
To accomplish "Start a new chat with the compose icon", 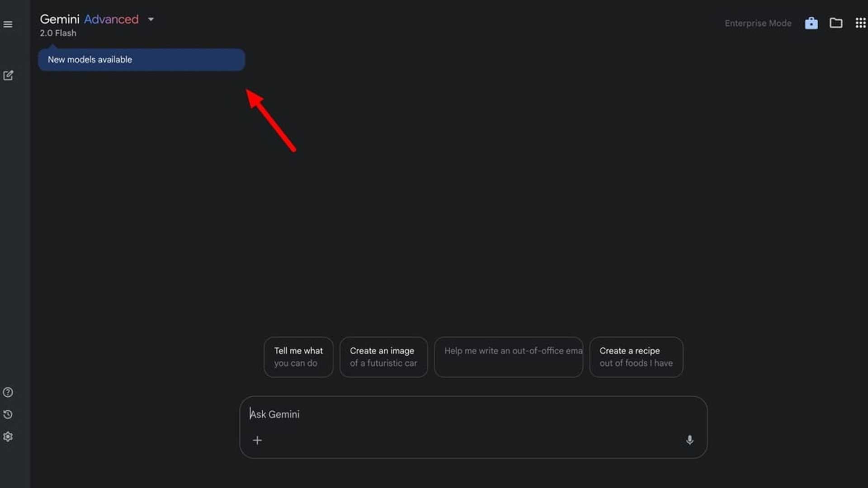I will click(8, 75).
